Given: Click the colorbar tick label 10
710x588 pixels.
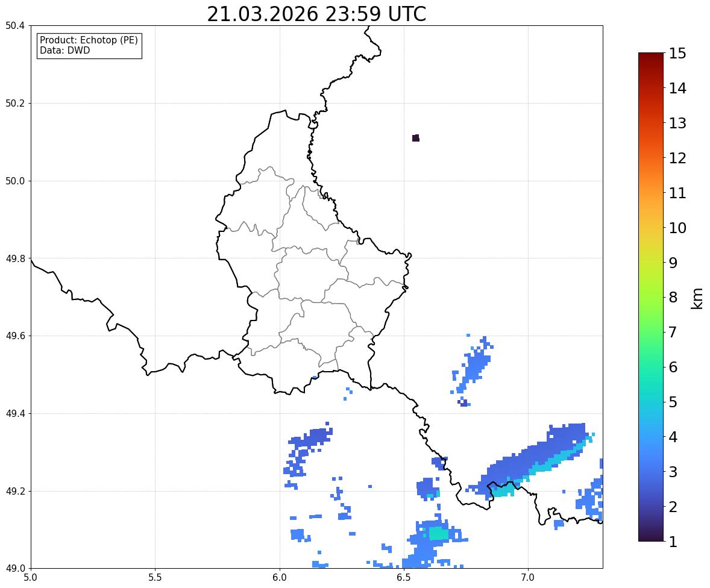Looking at the screenshot, I should (677, 228).
